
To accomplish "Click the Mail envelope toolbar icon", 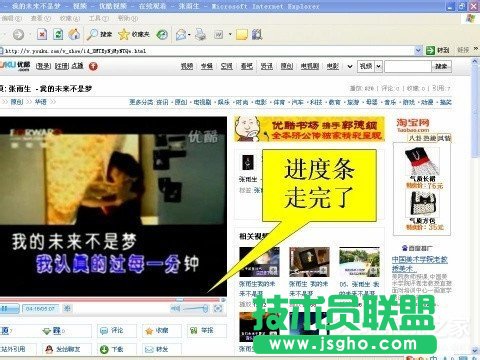I will 181,34.
